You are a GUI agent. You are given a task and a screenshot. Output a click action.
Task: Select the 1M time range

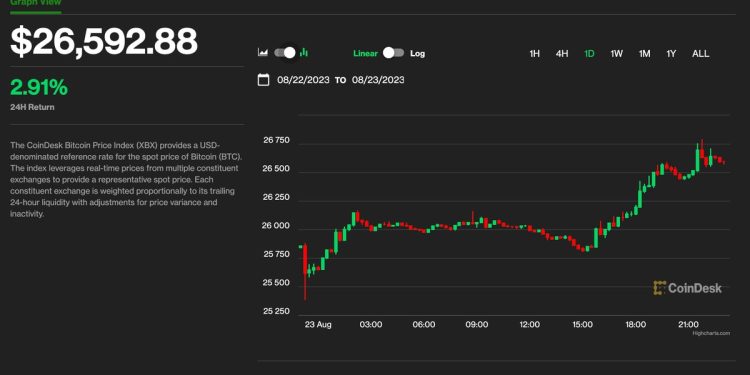coord(645,54)
